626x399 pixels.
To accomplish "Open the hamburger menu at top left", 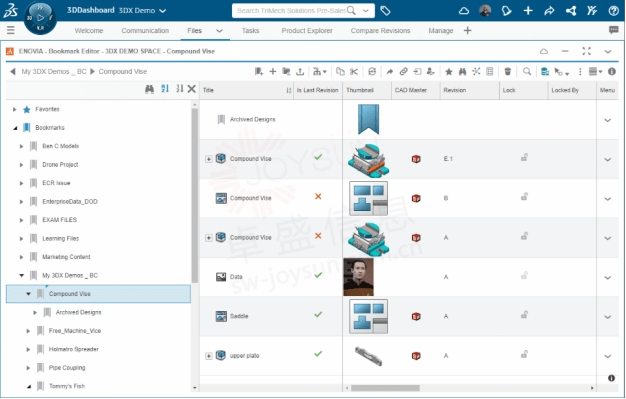I will (11, 30).
